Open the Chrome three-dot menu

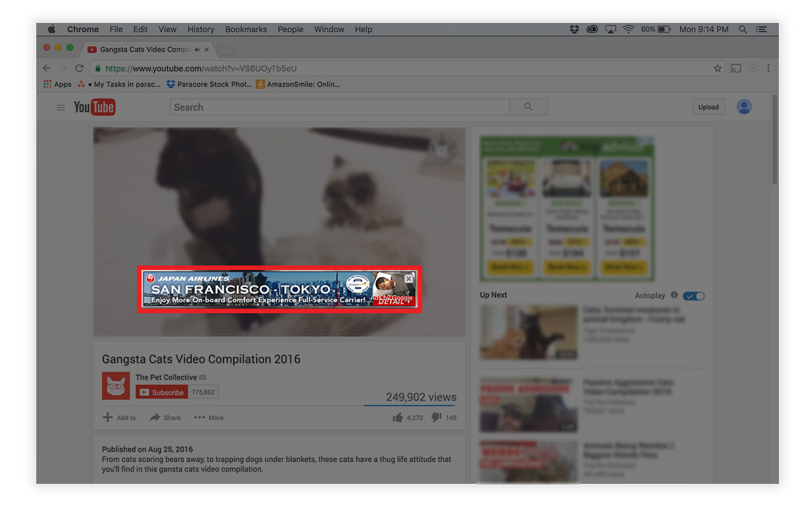click(768, 68)
